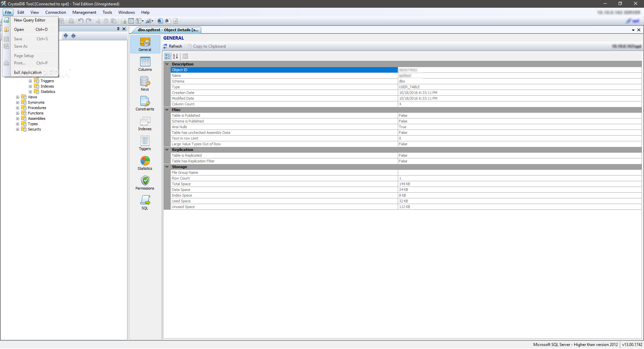Image resolution: width=644 pixels, height=349 pixels.
Task: Click the history clock document toolbar icon
Action: tap(176, 21)
